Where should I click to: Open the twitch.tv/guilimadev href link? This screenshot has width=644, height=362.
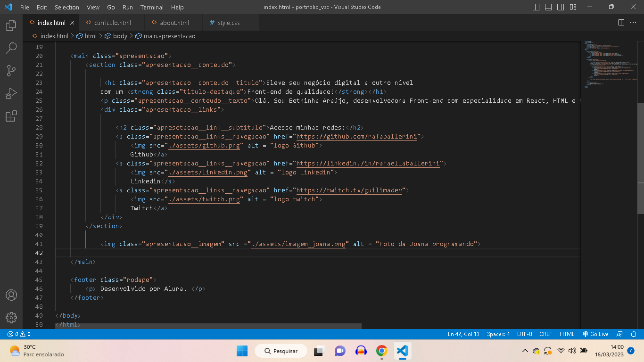[349, 190]
